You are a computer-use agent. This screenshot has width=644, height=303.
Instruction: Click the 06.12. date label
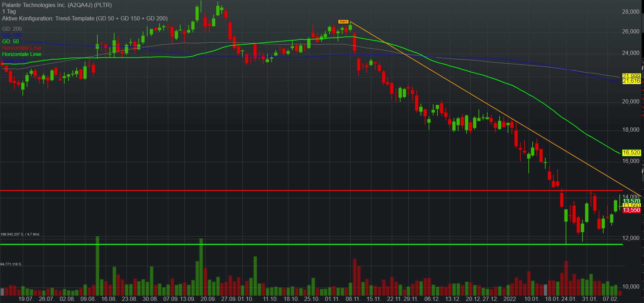432,299
